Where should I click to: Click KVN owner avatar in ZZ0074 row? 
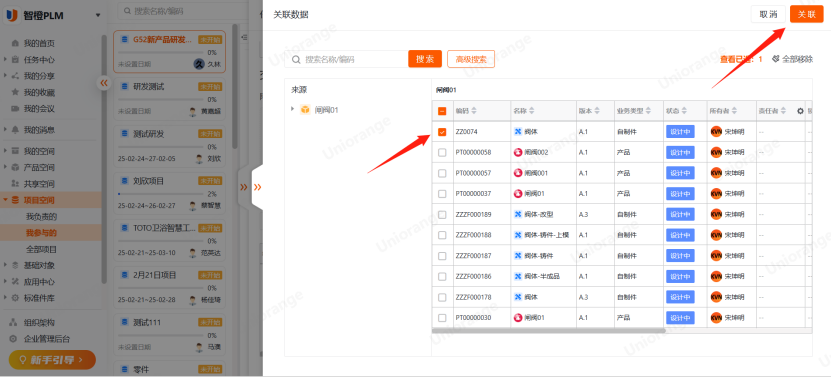(x=716, y=131)
